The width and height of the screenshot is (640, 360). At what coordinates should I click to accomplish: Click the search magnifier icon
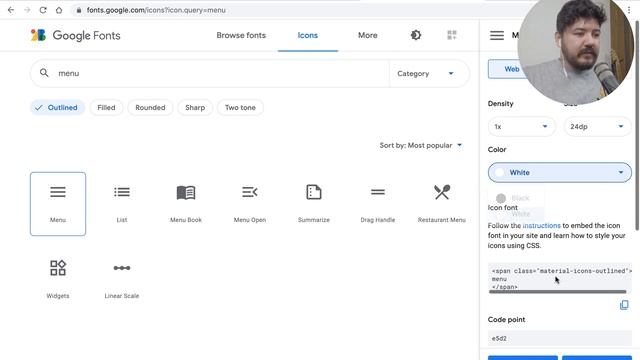click(x=44, y=73)
